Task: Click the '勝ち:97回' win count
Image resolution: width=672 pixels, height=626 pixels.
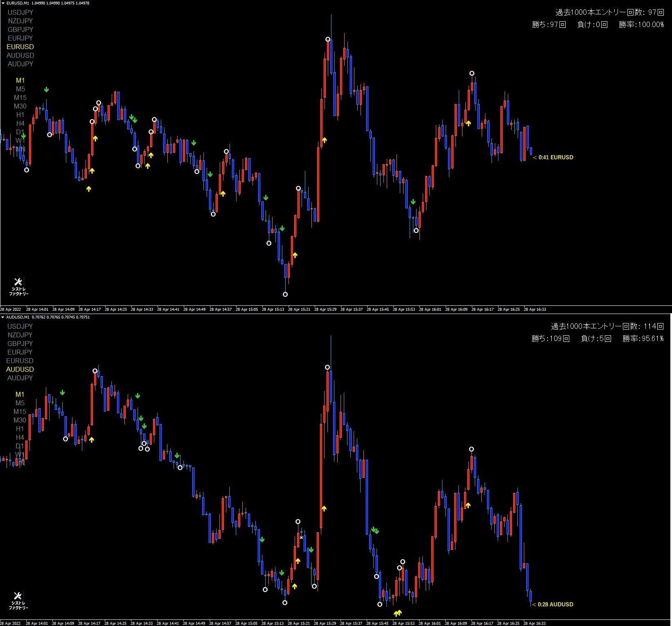Action: (x=549, y=25)
